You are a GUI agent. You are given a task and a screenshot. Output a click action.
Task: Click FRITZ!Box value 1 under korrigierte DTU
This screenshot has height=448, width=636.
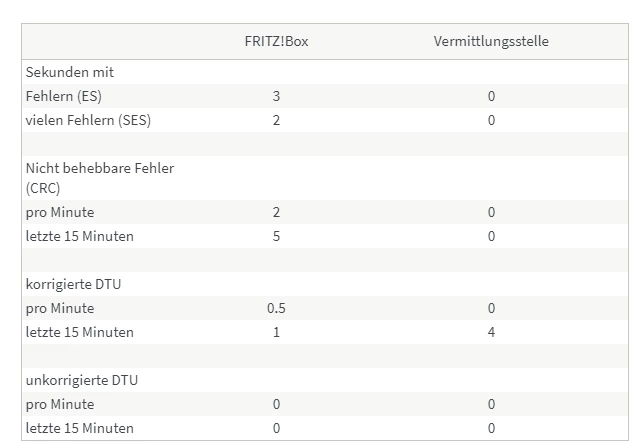tap(276, 332)
